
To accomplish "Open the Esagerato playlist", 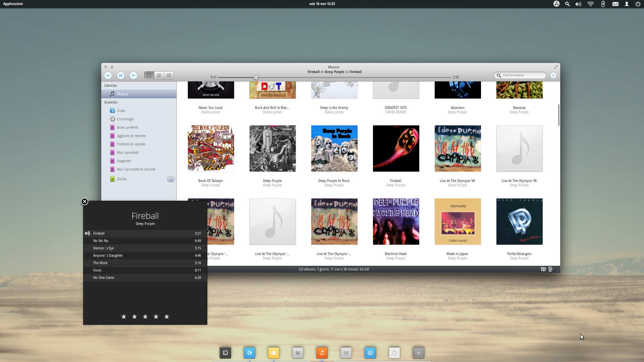I will click(x=139, y=161).
